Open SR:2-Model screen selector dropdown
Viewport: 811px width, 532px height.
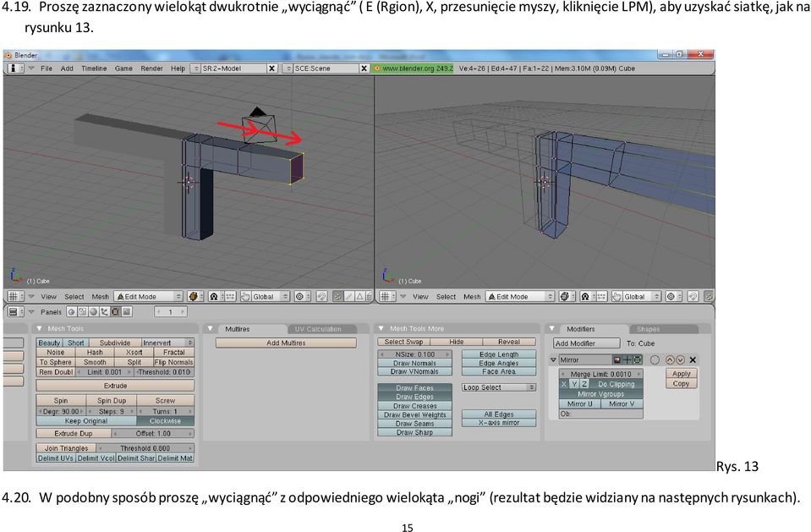click(195, 69)
